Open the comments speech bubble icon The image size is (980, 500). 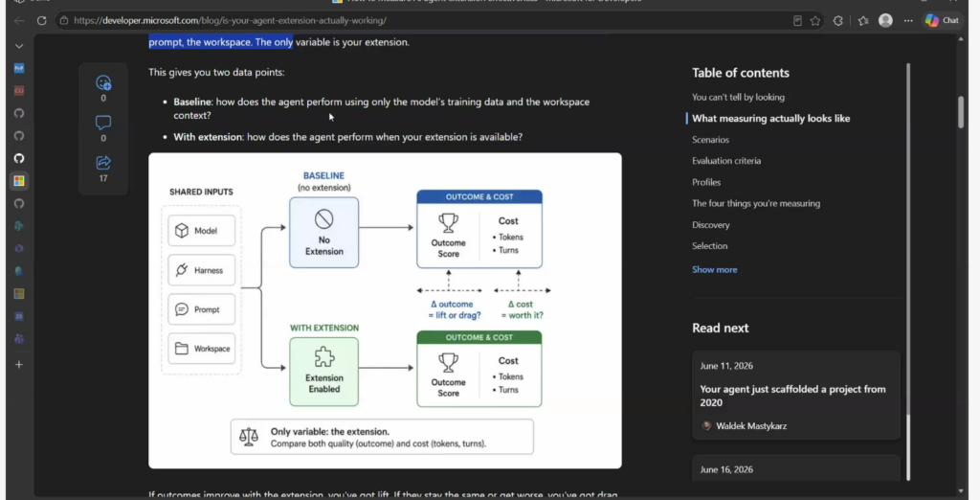pyautogui.click(x=103, y=123)
